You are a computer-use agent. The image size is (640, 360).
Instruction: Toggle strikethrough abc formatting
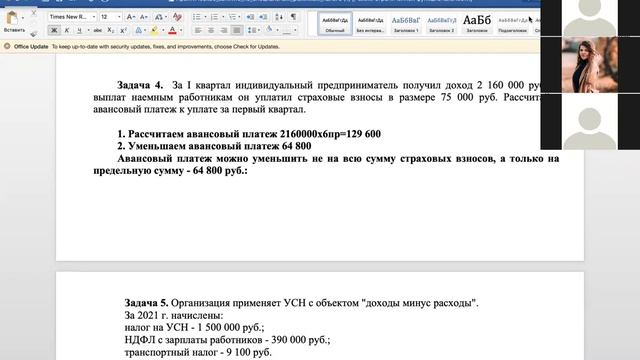point(98,30)
